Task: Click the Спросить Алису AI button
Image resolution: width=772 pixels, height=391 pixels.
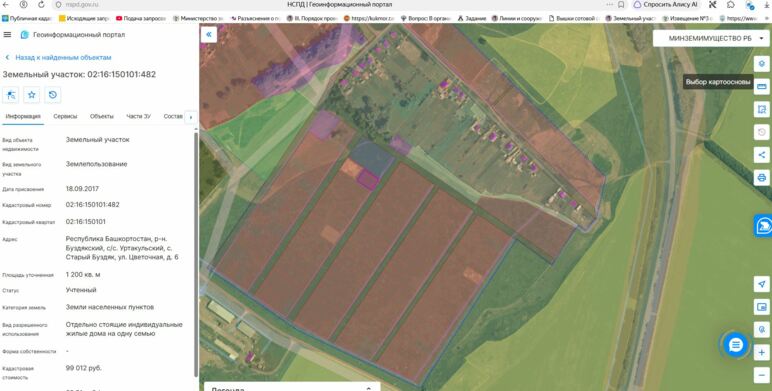Action: [666, 4]
